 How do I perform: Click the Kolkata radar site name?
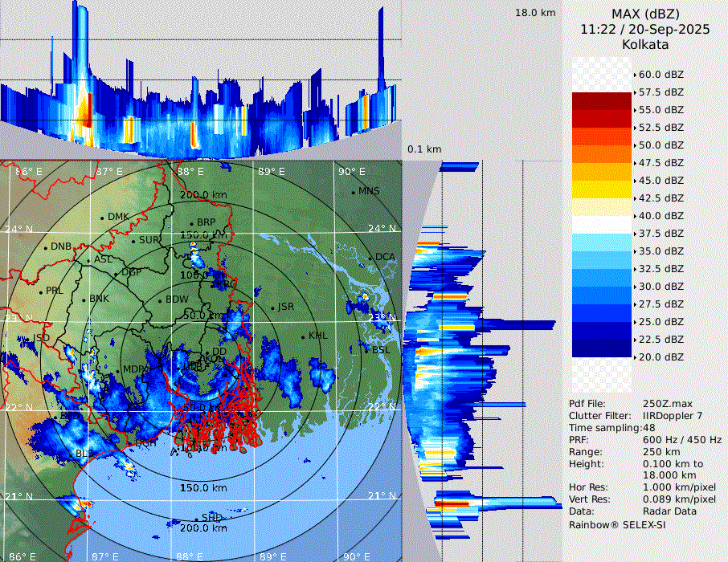(x=645, y=44)
